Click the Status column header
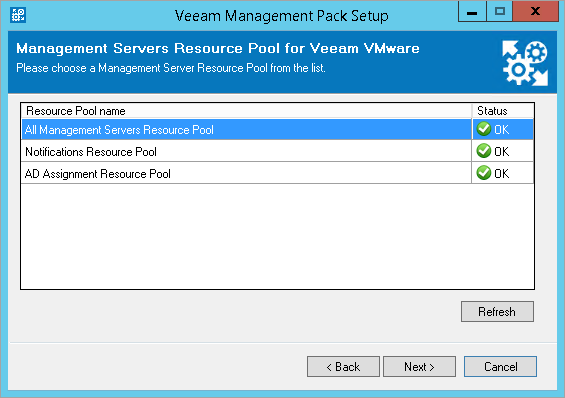Viewport: 565px width, 398px height. (503, 111)
